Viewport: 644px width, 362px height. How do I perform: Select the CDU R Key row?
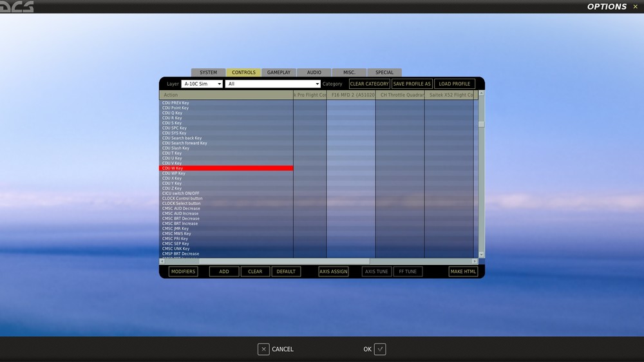pos(226,118)
